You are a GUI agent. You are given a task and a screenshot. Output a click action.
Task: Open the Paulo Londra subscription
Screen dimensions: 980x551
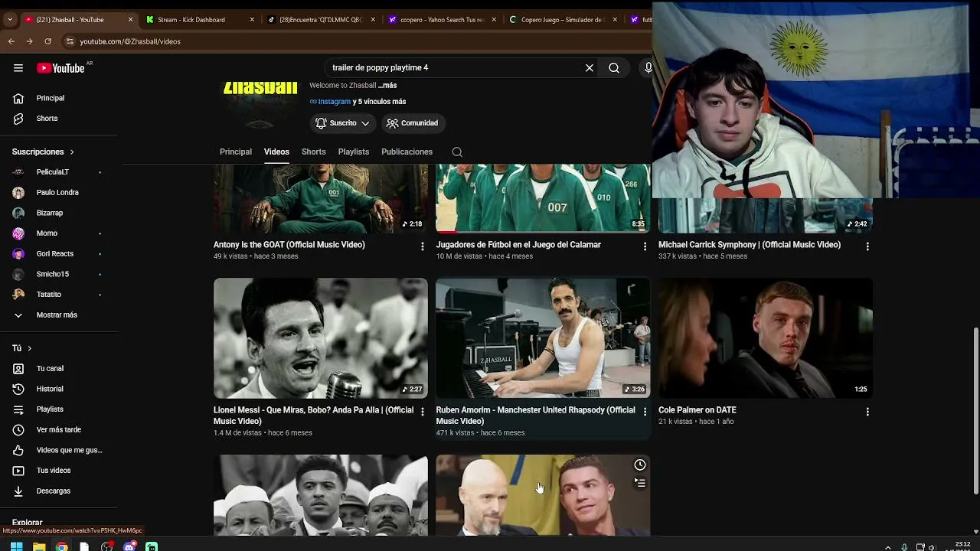click(x=59, y=192)
